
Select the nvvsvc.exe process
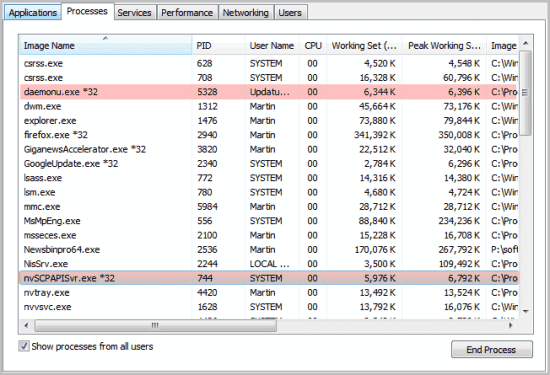pos(269,307)
